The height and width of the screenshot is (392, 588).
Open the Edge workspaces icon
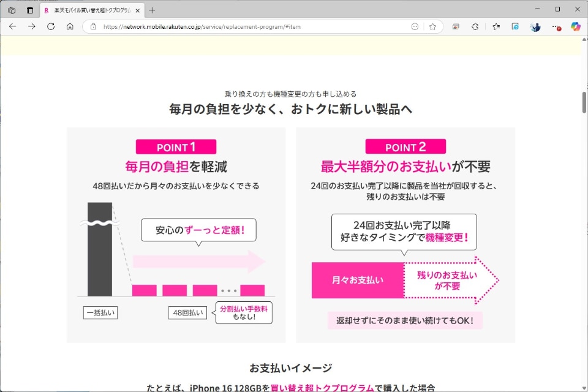click(12, 10)
